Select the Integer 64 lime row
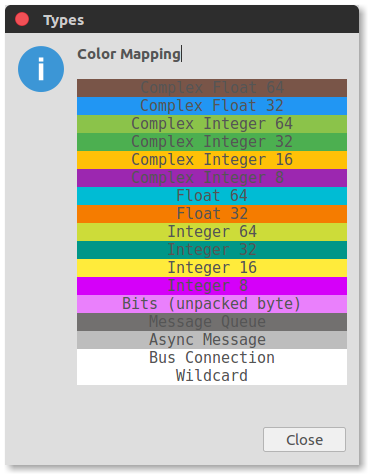Image resolution: width=368 pixels, height=474 pixels. point(212,232)
